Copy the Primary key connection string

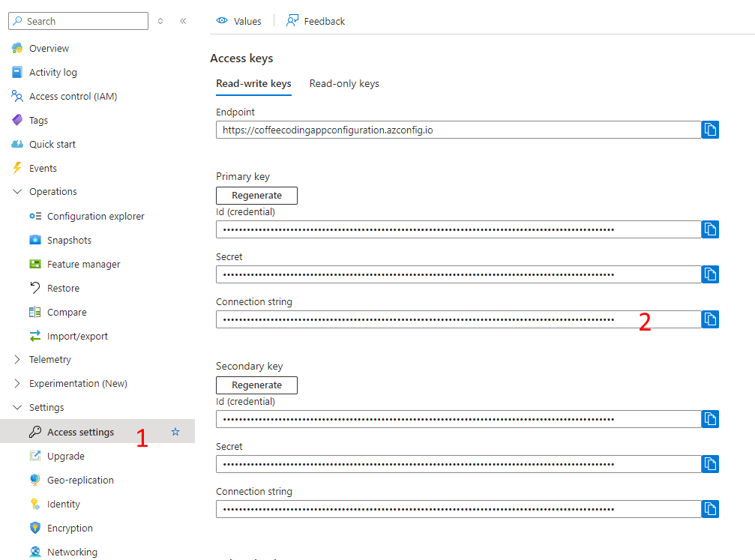click(x=710, y=319)
